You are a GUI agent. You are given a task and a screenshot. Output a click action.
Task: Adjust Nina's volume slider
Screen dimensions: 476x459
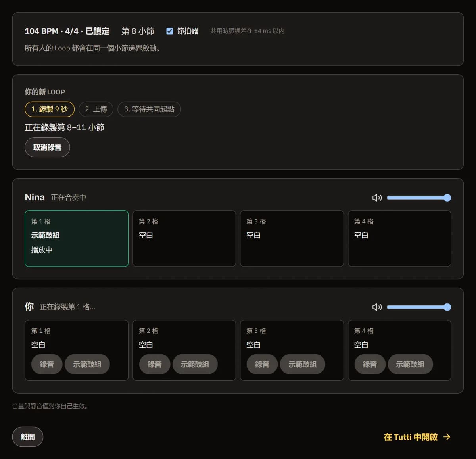click(419, 198)
